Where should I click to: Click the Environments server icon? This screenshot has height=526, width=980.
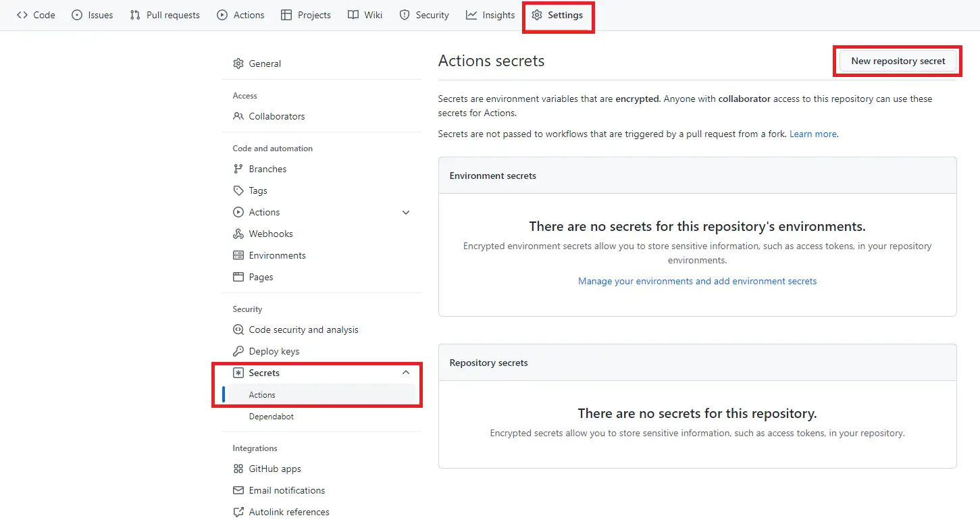click(x=238, y=255)
